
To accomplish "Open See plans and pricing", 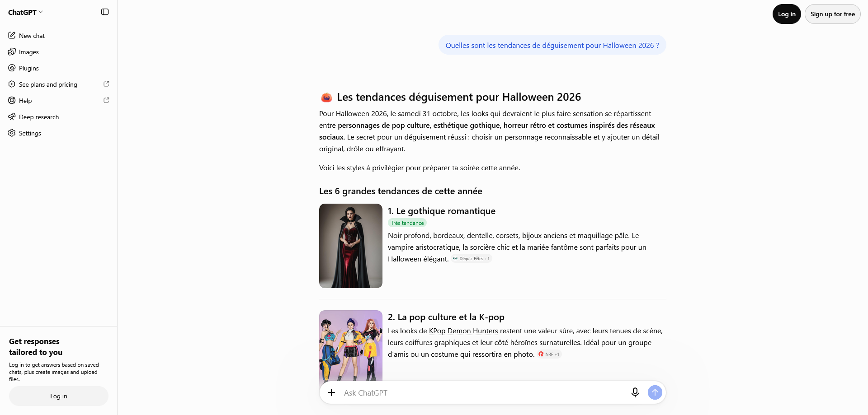I will coord(59,84).
